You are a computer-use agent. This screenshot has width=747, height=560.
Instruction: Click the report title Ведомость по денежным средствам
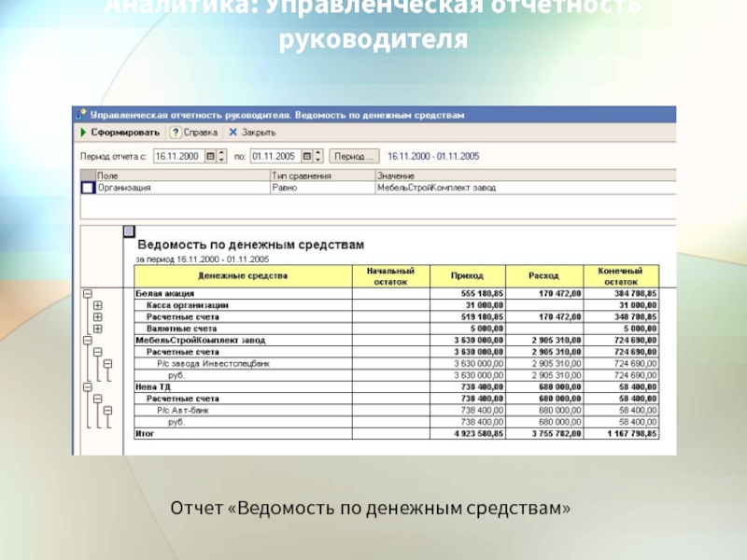pos(251,245)
